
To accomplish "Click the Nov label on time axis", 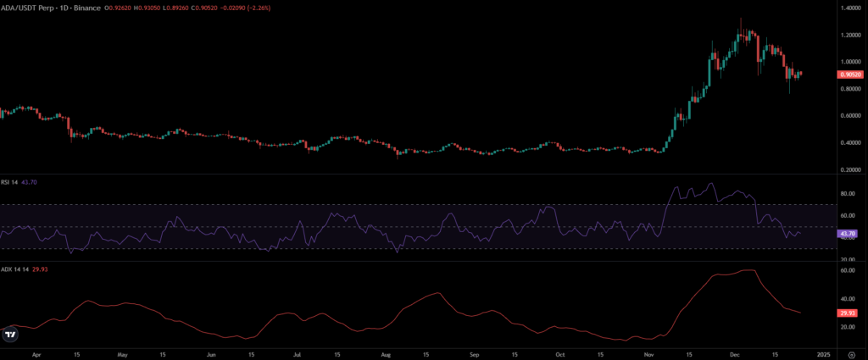I will [648, 354].
